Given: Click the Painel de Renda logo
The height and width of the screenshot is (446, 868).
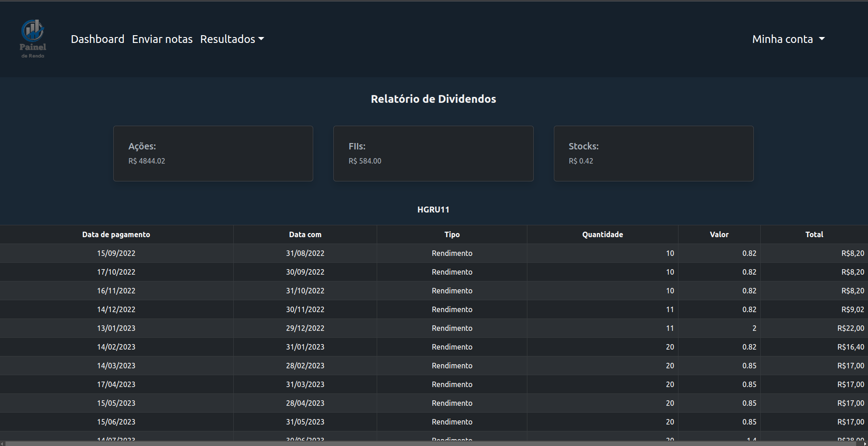Looking at the screenshot, I should (x=33, y=39).
